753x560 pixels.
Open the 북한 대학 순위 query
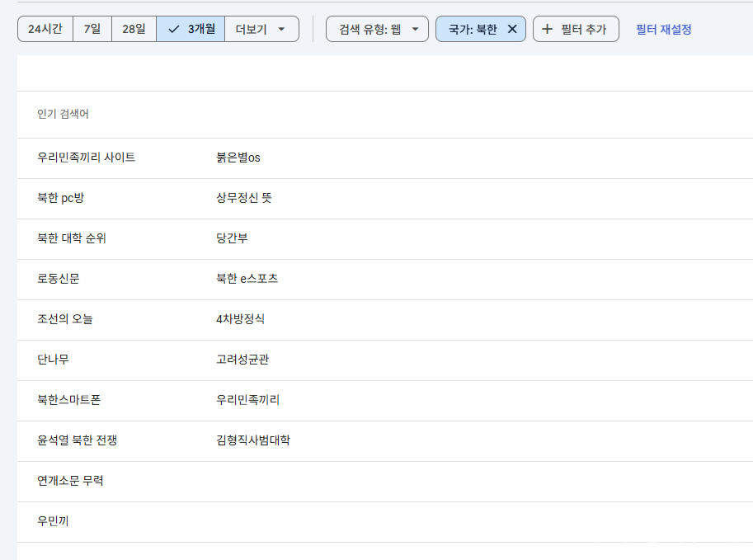coord(72,238)
